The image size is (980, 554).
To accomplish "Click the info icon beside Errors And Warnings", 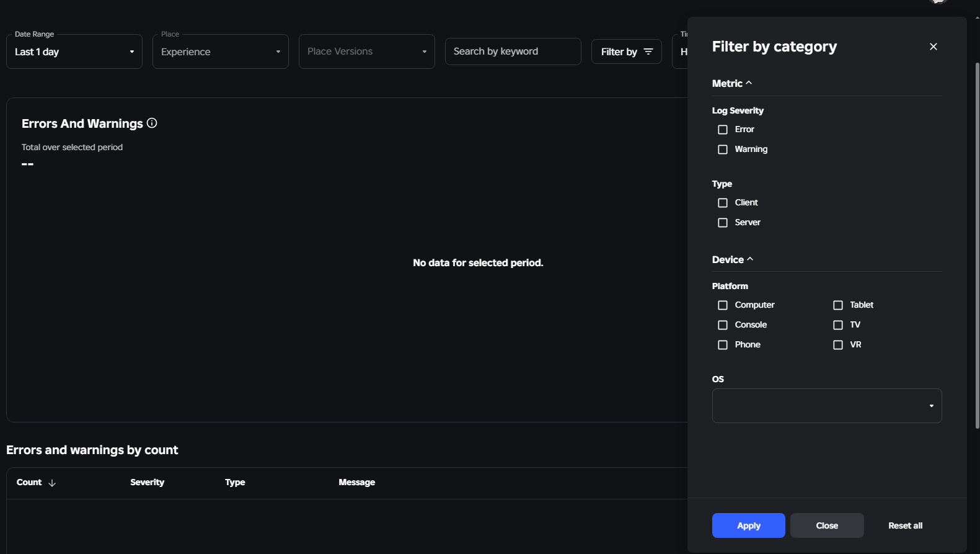I will tap(152, 123).
